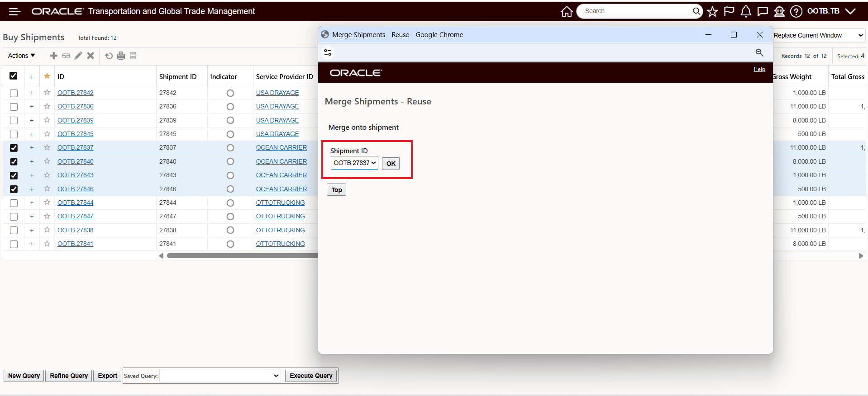The height and width of the screenshot is (396, 868).
Task: Open the Help link in merge popup
Action: click(759, 69)
